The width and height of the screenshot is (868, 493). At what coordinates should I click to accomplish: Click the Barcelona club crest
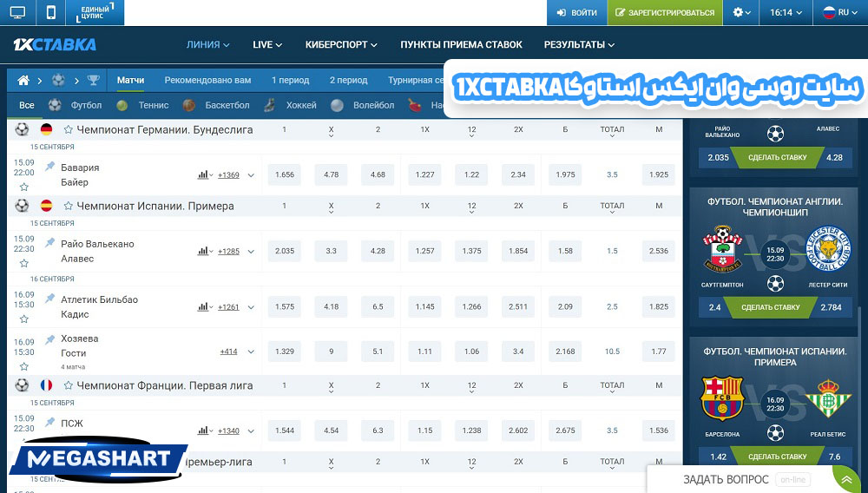pos(722,398)
